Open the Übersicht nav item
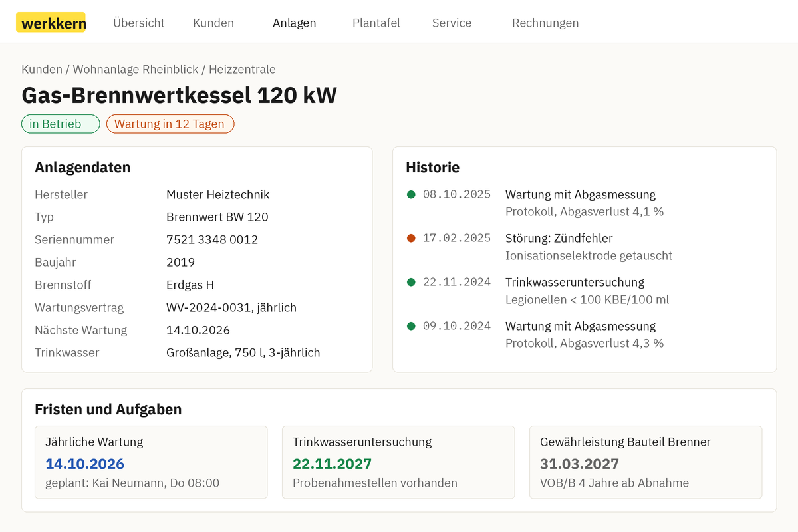 click(x=139, y=23)
